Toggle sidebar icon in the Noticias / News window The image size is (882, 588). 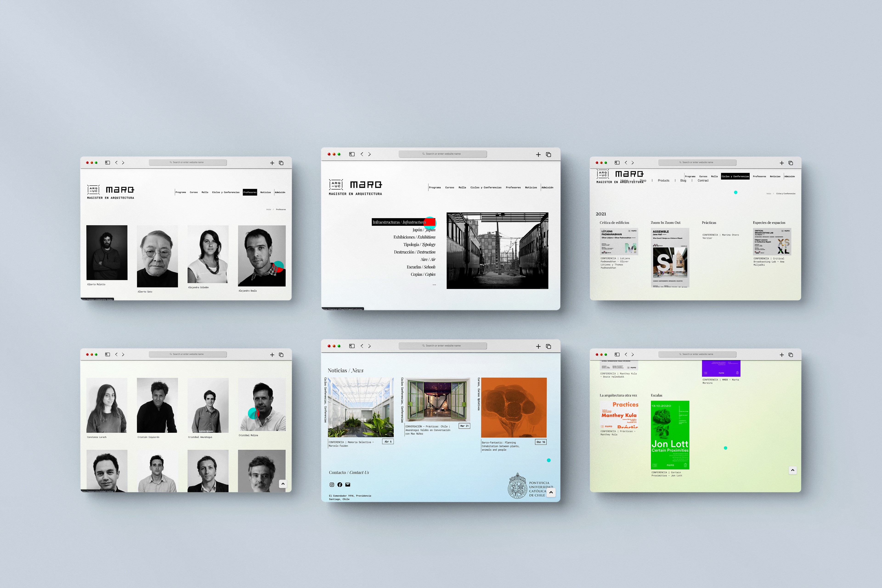click(352, 346)
